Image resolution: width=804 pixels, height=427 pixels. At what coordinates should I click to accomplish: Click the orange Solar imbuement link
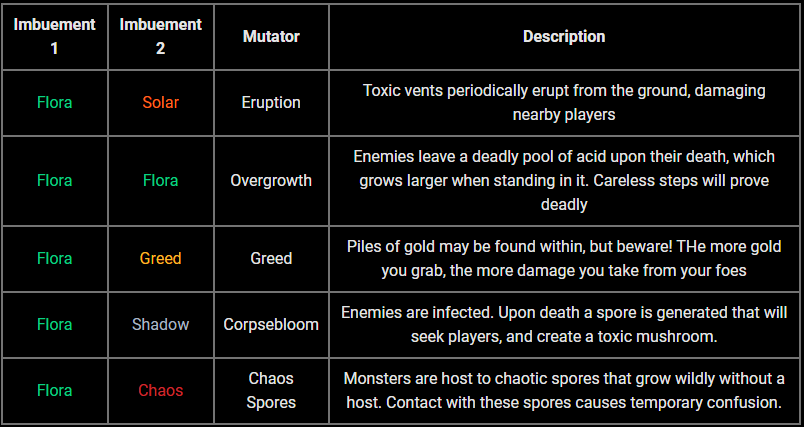pos(161,102)
